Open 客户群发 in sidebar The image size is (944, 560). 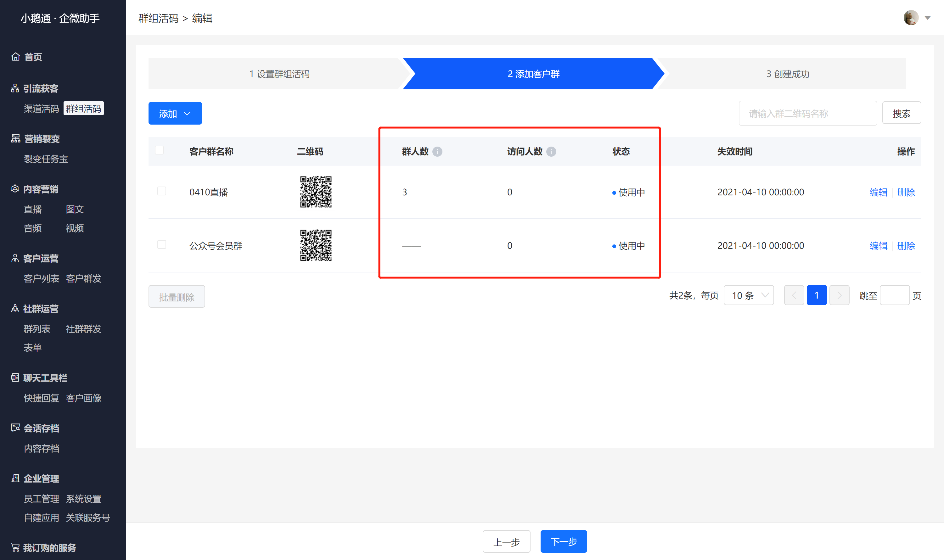(83, 278)
